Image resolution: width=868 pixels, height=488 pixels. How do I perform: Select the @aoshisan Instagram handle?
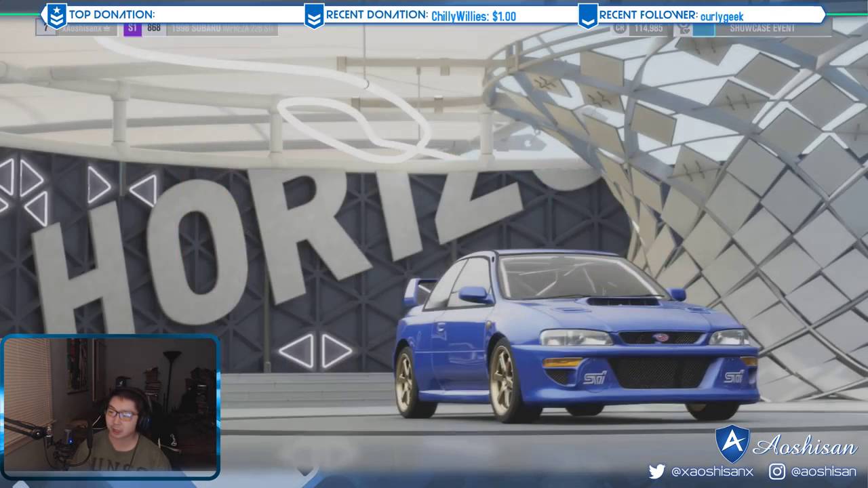pos(823,471)
